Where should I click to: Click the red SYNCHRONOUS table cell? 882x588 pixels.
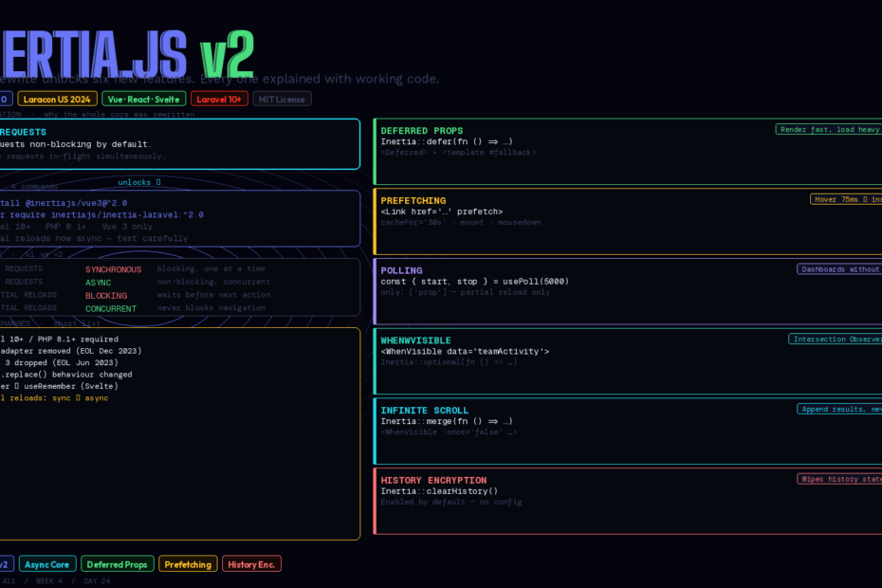(x=113, y=269)
